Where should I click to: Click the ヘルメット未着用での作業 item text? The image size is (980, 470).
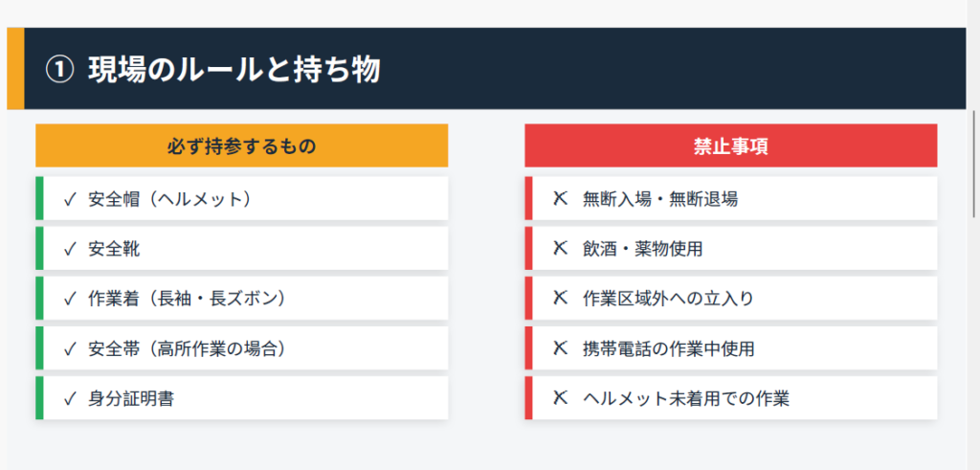tap(685, 398)
